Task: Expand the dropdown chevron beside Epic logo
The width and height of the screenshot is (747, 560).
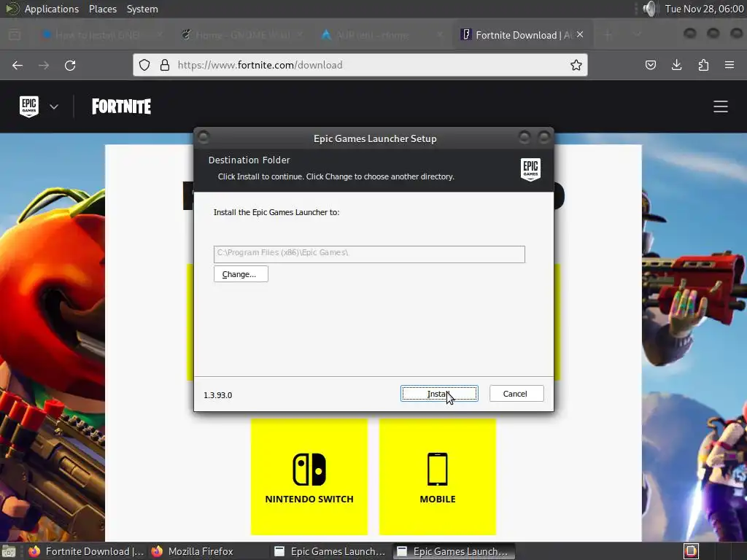Action: coord(54,106)
